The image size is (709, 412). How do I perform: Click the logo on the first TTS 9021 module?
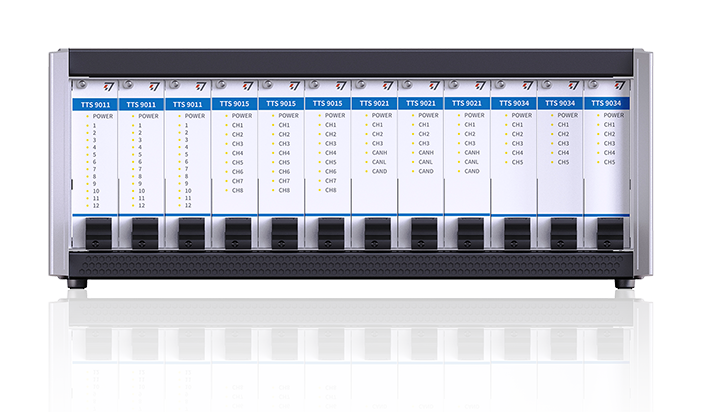pyautogui.click(x=387, y=87)
